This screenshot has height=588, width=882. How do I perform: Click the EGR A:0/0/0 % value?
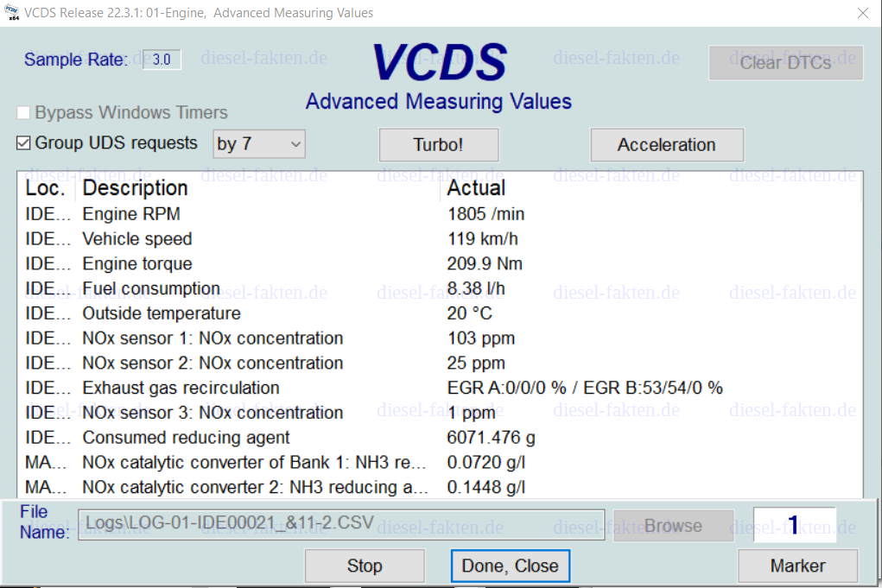(506, 388)
